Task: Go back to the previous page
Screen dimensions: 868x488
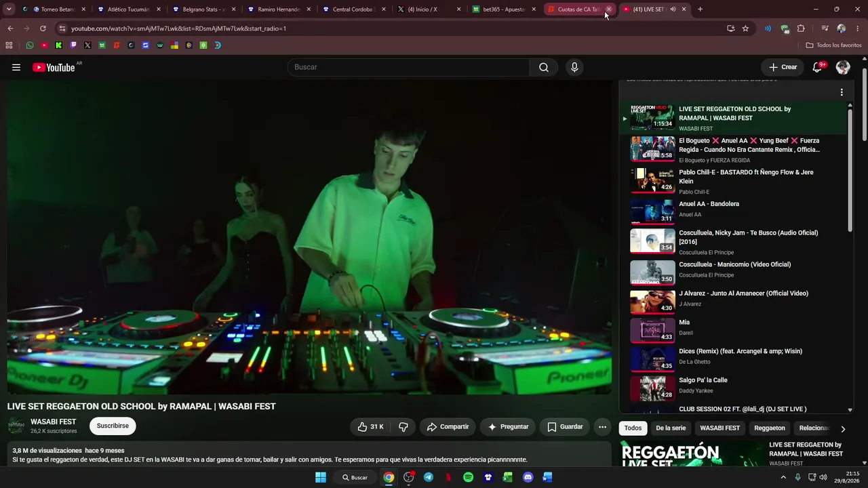Action: click(x=10, y=28)
